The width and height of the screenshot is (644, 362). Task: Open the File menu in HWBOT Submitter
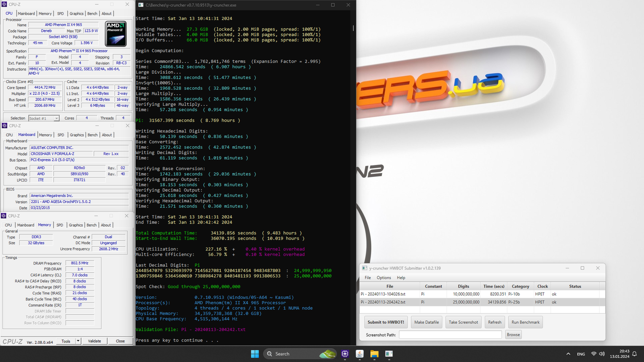tap(368, 278)
